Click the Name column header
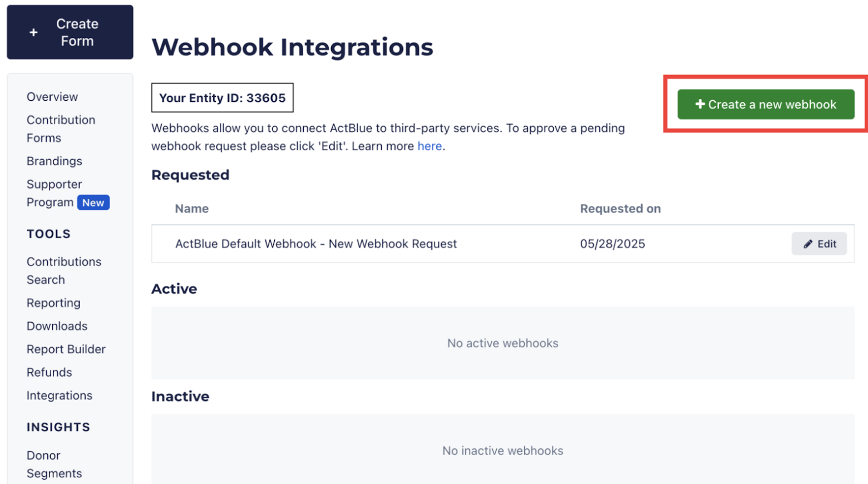This screenshot has height=484, width=868. pos(192,209)
